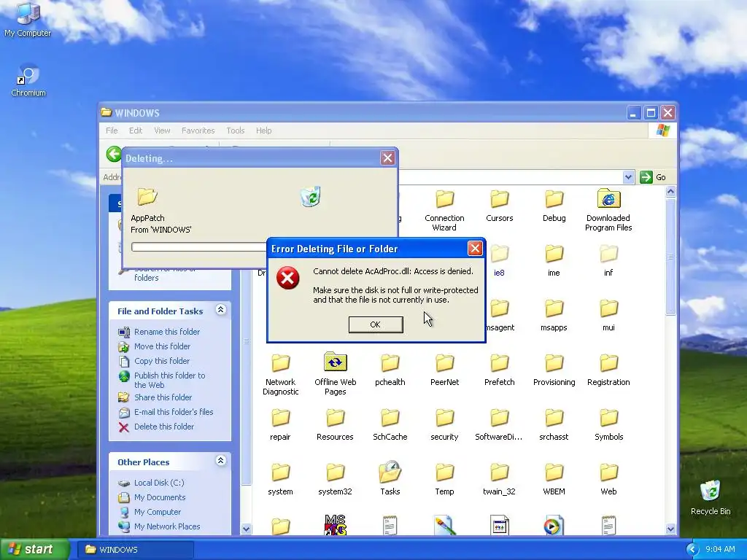Select the ime folder
The image size is (747, 560).
554,260
